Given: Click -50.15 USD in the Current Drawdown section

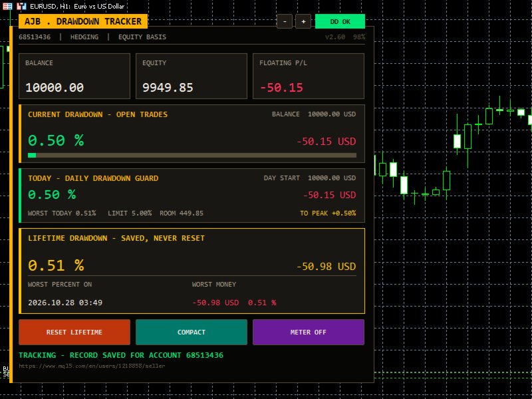Looking at the screenshot, I should tap(327, 141).
